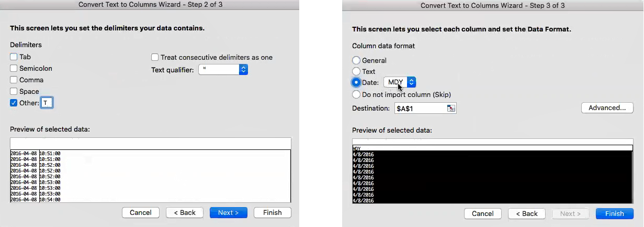Screen dimensions: 644x227
Task: Select Do not import column (Skip)
Action: [x=356, y=94]
